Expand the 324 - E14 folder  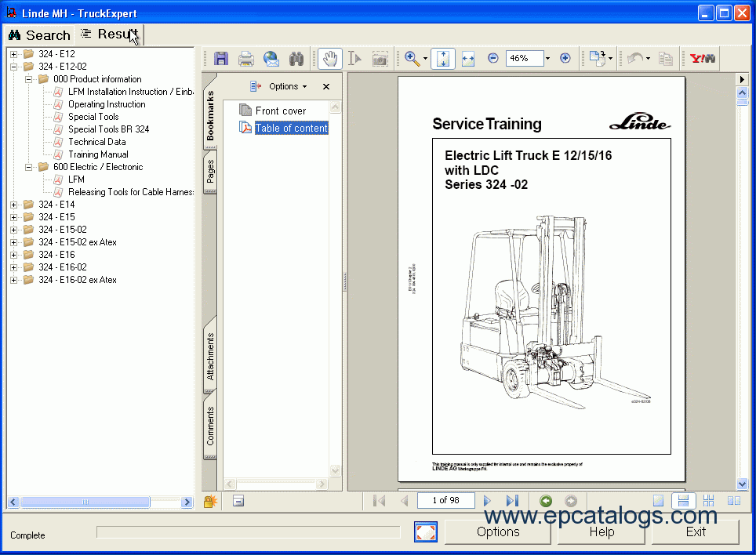[x=13, y=205]
